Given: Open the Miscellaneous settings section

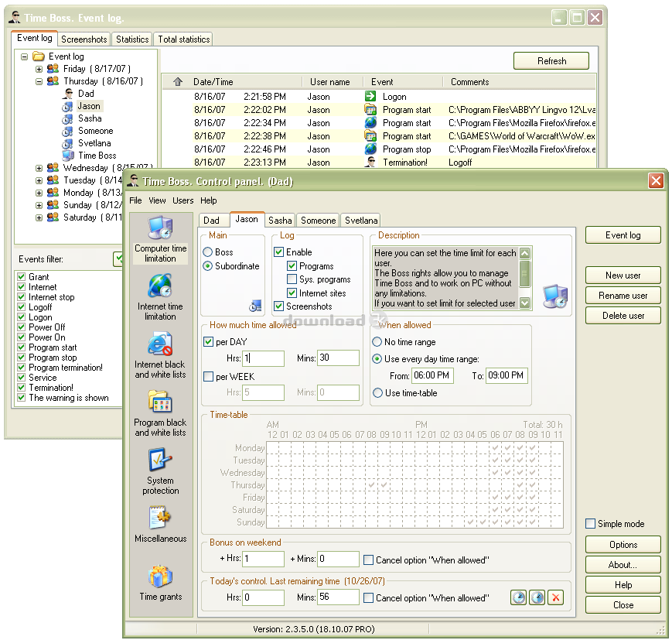Looking at the screenshot, I should click(x=160, y=525).
